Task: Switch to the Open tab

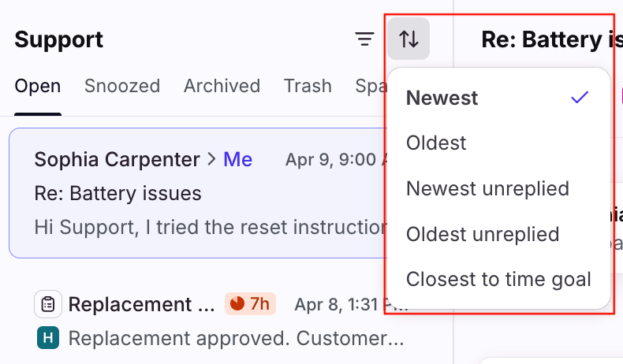Action: point(37,86)
